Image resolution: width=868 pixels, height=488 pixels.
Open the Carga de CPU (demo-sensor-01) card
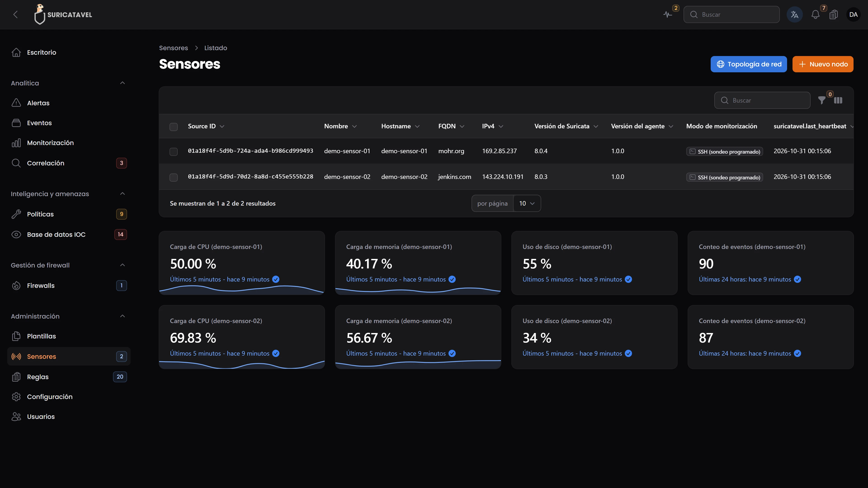(x=242, y=263)
